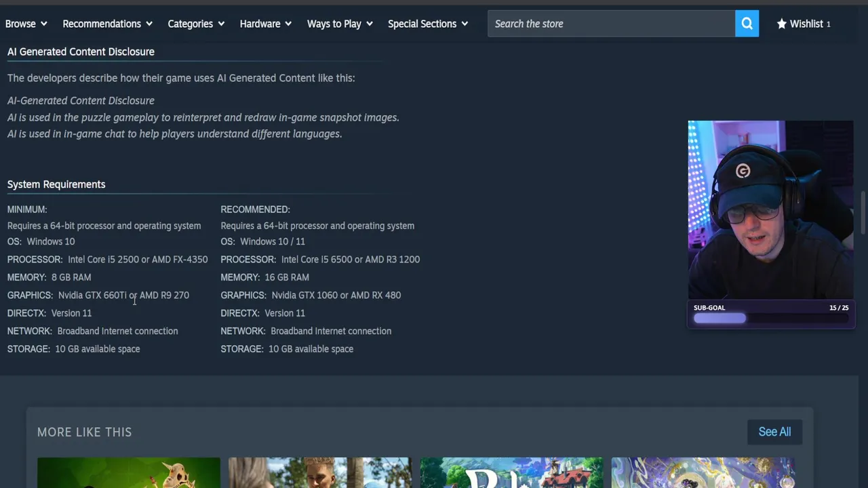Expand the Categories menu
The height and width of the screenshot is (488, 868).
tap(196, 24)
